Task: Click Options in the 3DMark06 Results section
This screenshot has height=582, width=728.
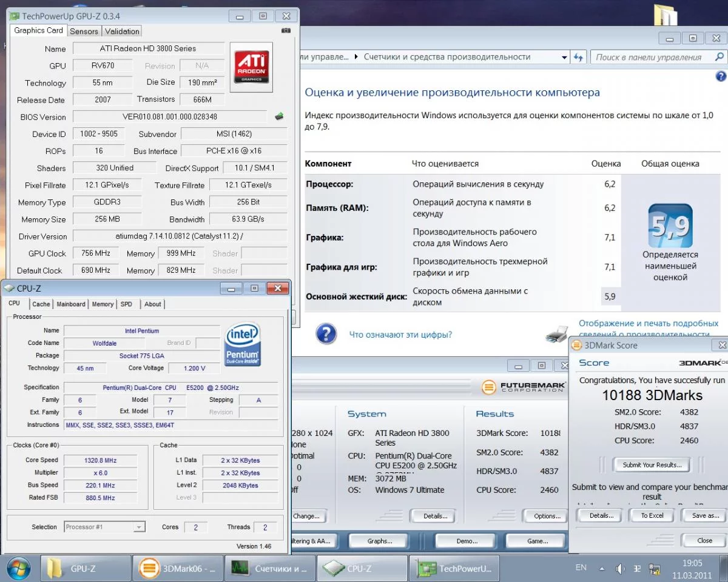Action: point(547,516)
